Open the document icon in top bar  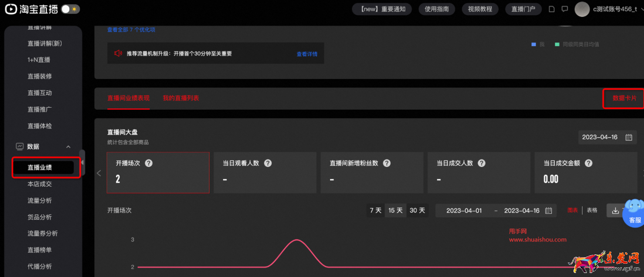552,9
